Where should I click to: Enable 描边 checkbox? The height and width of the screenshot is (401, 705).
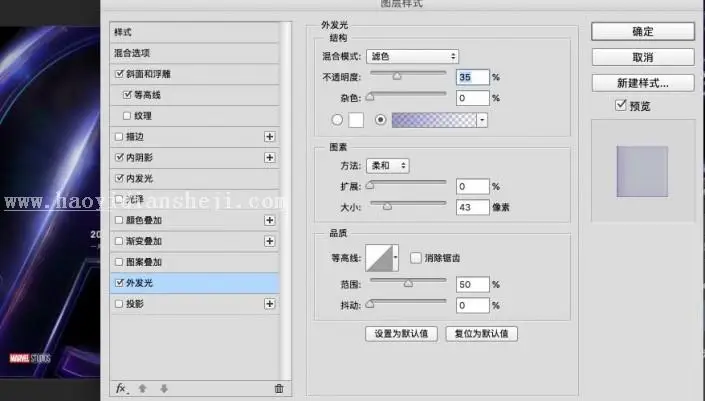click(119, 137)
